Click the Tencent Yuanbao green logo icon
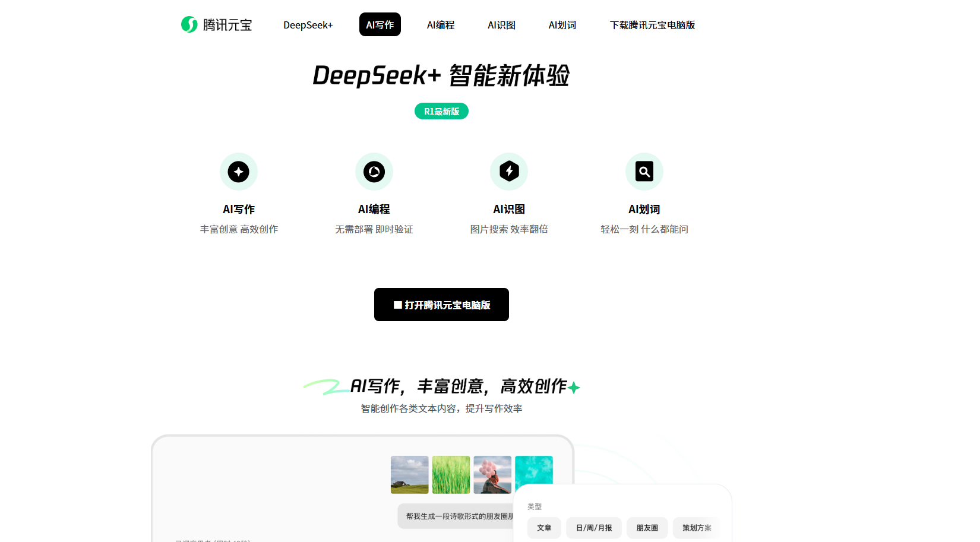This screenshot has height=542, width=980. click(x=189, y=24)
